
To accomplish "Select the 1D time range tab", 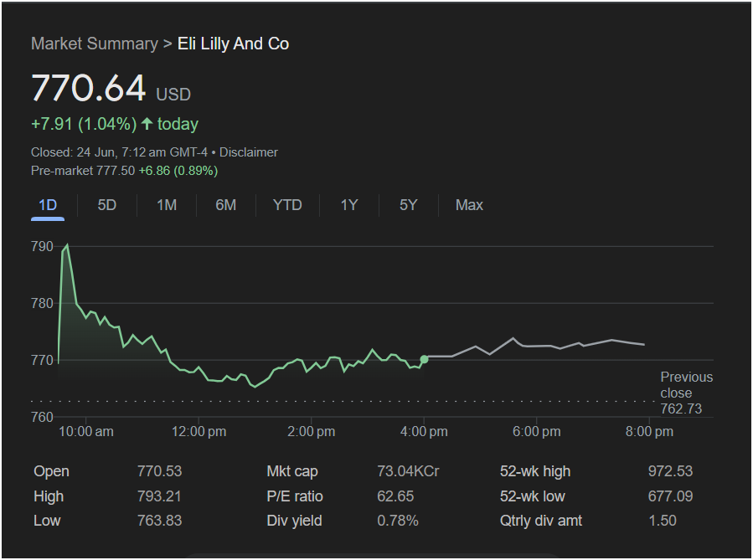I will point(48,205).
